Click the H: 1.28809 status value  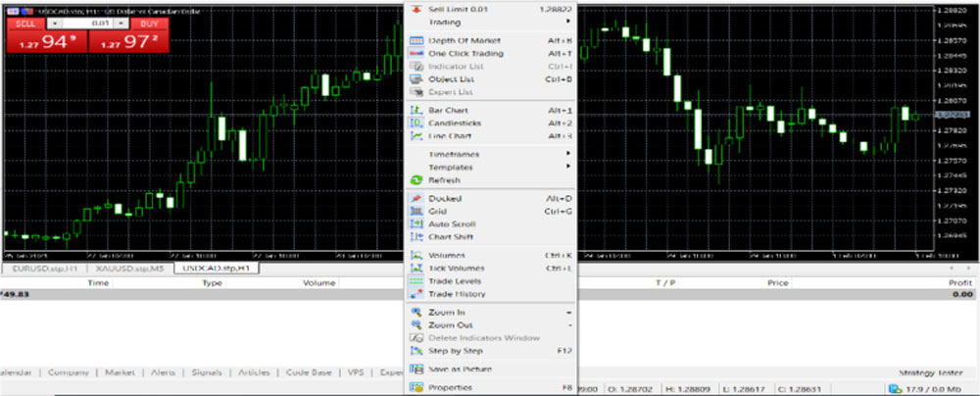pyautogui.click(x=690, y=389)
